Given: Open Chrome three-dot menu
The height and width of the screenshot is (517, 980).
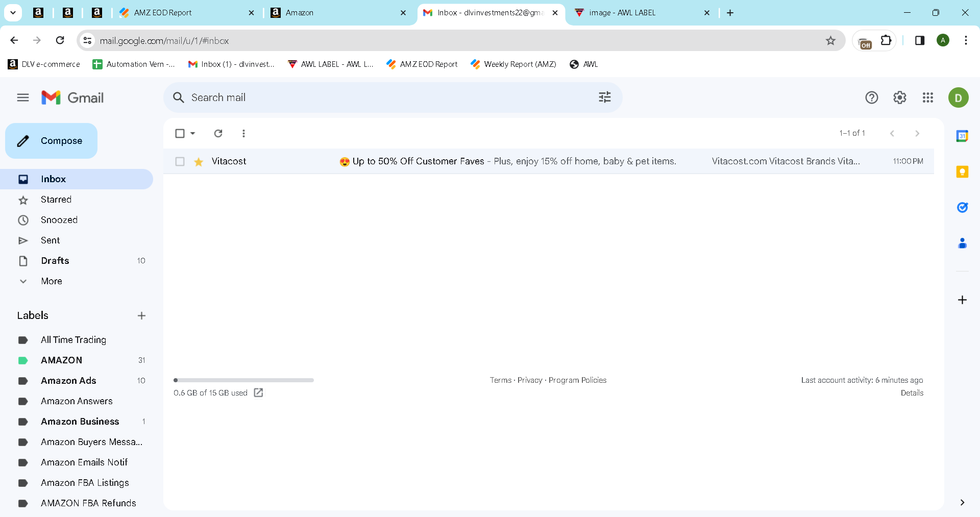Looking at the screenshot, I should 966,40.
